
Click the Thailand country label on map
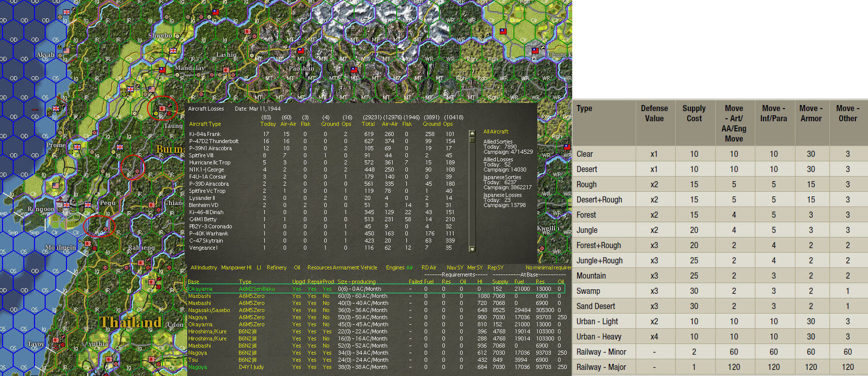130,322
